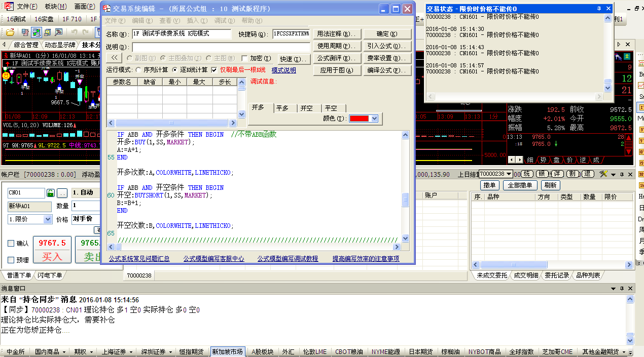Click the 名称 formula name field

pyautogui.click(x=182, y=34)
